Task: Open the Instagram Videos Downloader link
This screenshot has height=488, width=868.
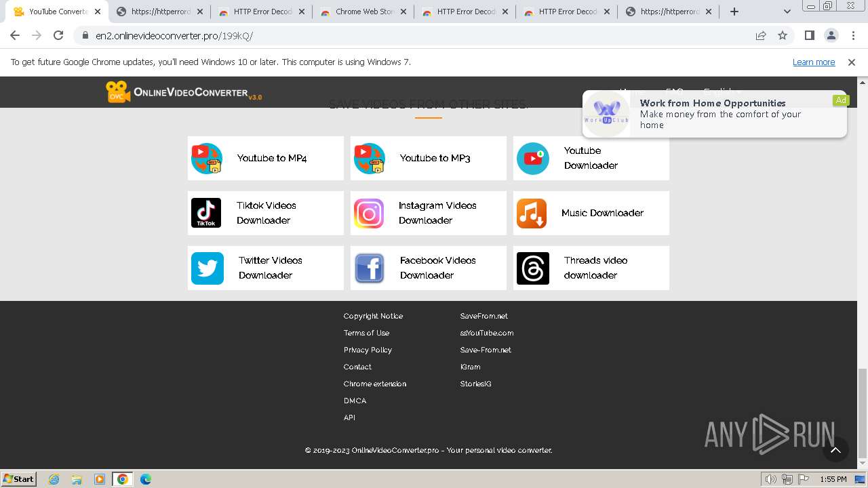Action: point(437,213)
